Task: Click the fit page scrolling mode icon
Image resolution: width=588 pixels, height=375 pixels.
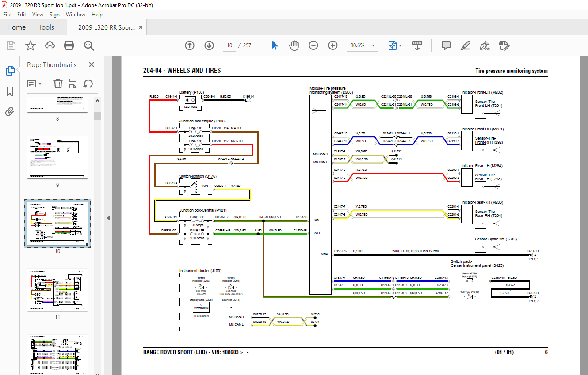Action: point(392,45)
